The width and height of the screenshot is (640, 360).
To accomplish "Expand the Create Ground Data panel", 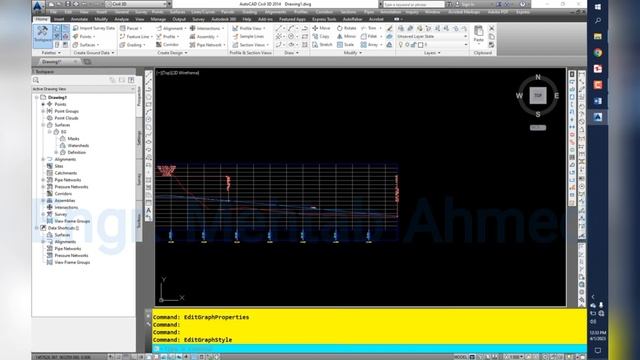I will [94, 53].
